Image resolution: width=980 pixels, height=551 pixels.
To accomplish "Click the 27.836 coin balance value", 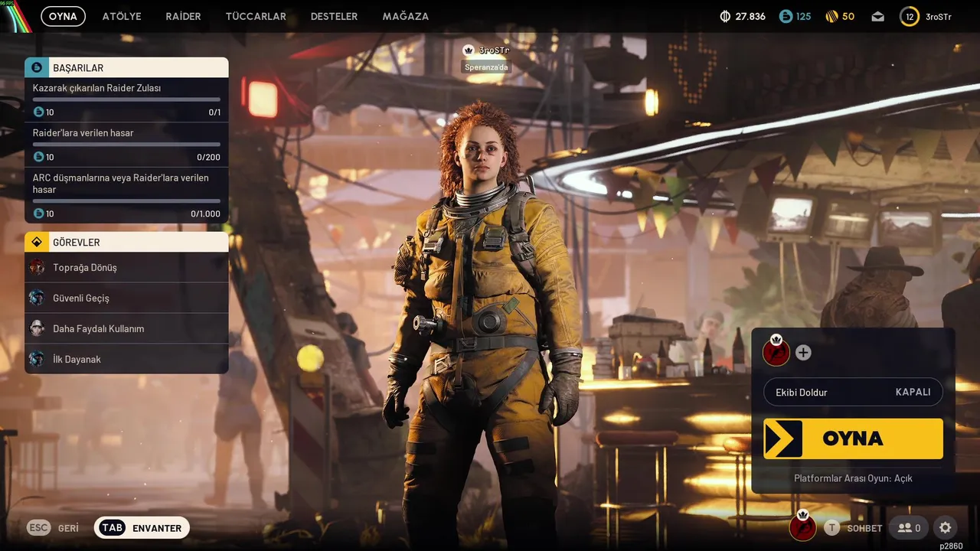I will 750,16.
